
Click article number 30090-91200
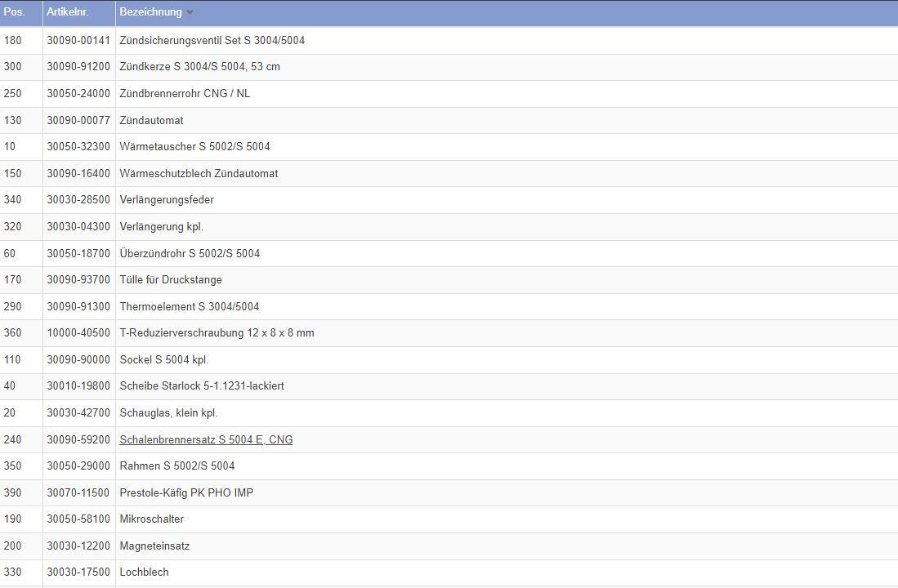[x=78, y=67]
